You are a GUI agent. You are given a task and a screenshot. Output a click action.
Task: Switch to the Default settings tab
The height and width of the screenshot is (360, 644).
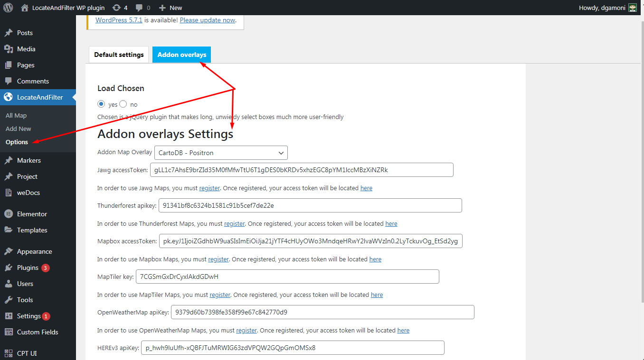119,55
